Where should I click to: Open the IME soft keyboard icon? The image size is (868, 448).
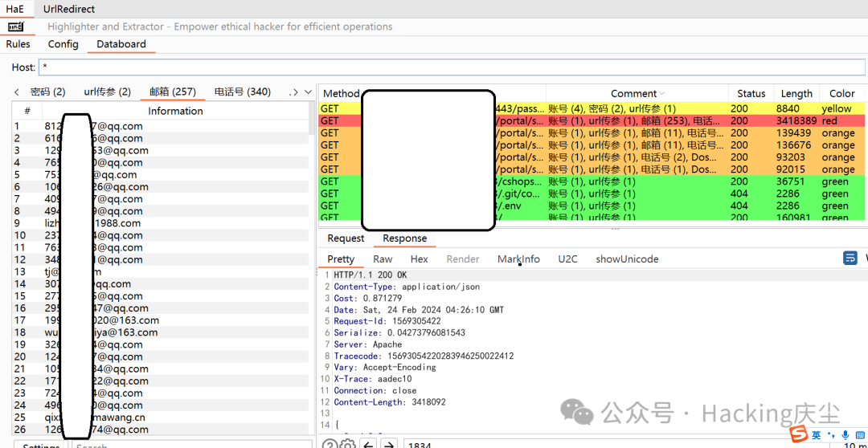[860, 434]
